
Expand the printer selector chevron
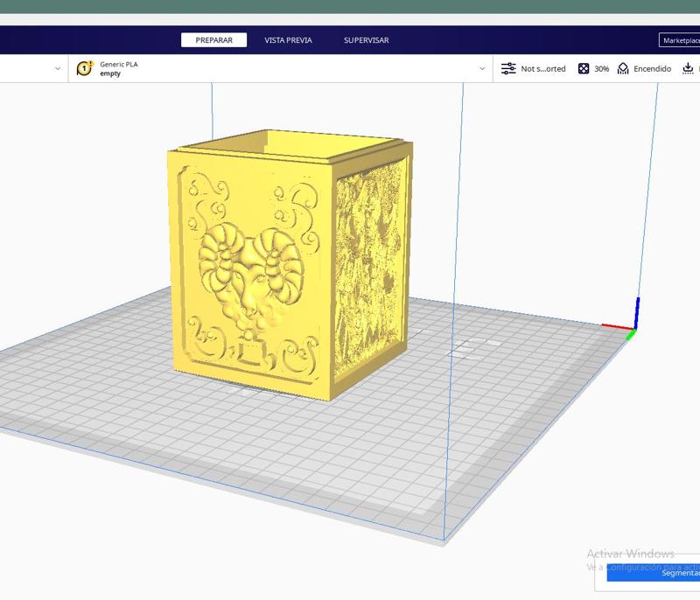(x=58, y=69)
